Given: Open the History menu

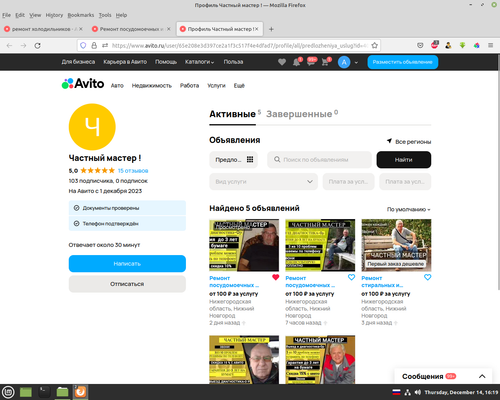Looking at the screenshot, I should (54, 15).
